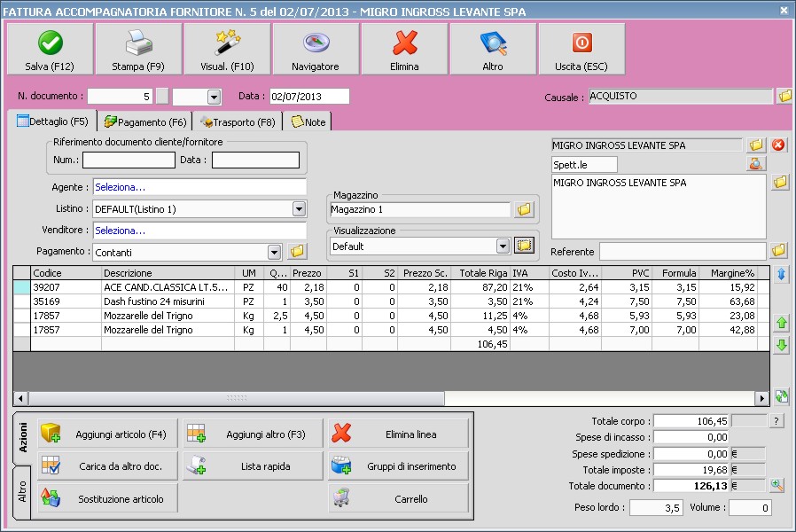
Task: Expand the Visualizzazione Default dropdown
Action: (x=503, y=246)
